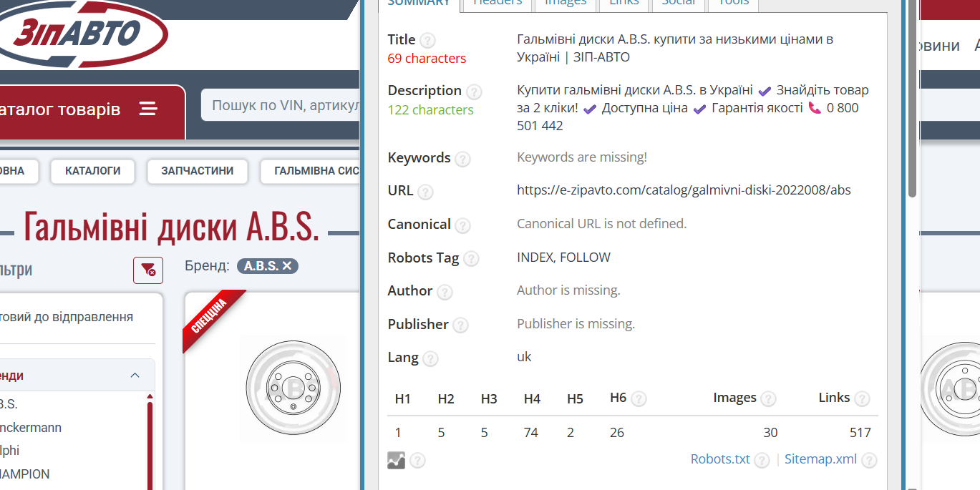Screen dimensions: 980x490
Task: Click help icon next to Robots.txt
Action: (762, 460)
